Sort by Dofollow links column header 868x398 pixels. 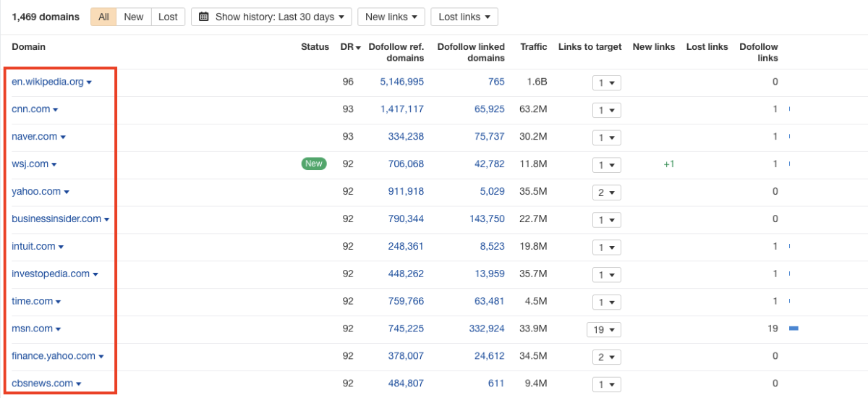pos(759,52)
